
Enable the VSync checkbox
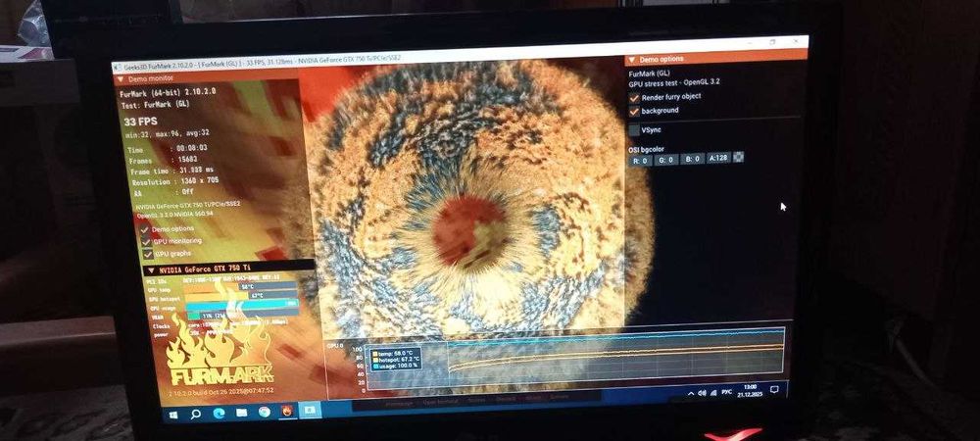point(634,130)
